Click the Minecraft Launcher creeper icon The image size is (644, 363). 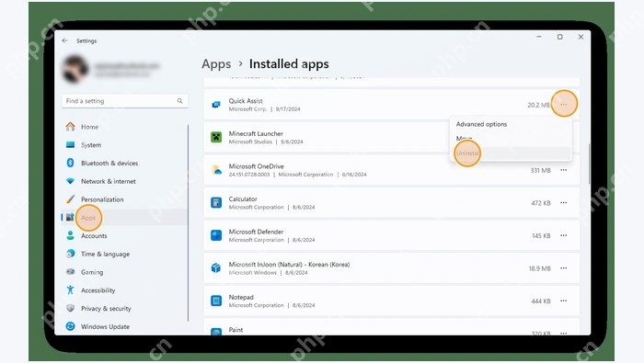(216, 137)
